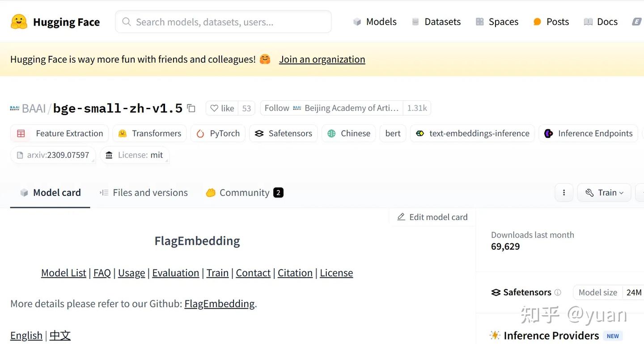Click the Join an organization link
Screen dimensions: 644x344
pyautogui.click(x=322, y=59)
